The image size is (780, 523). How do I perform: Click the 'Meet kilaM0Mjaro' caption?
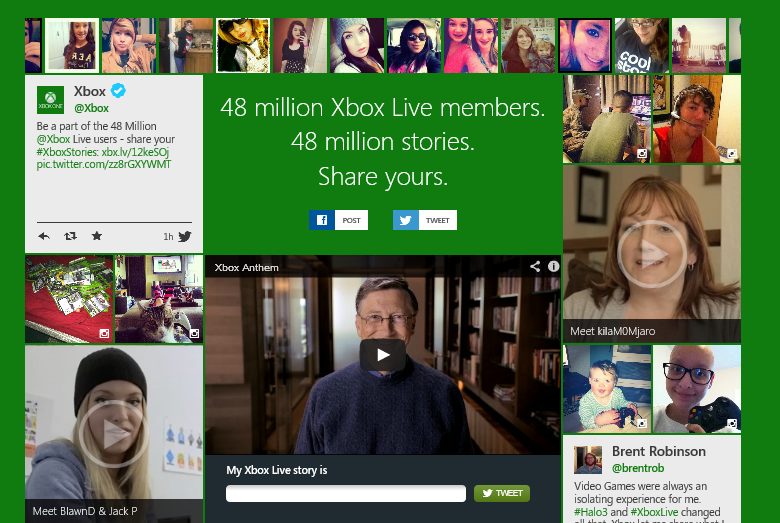[x=612, y=331]
